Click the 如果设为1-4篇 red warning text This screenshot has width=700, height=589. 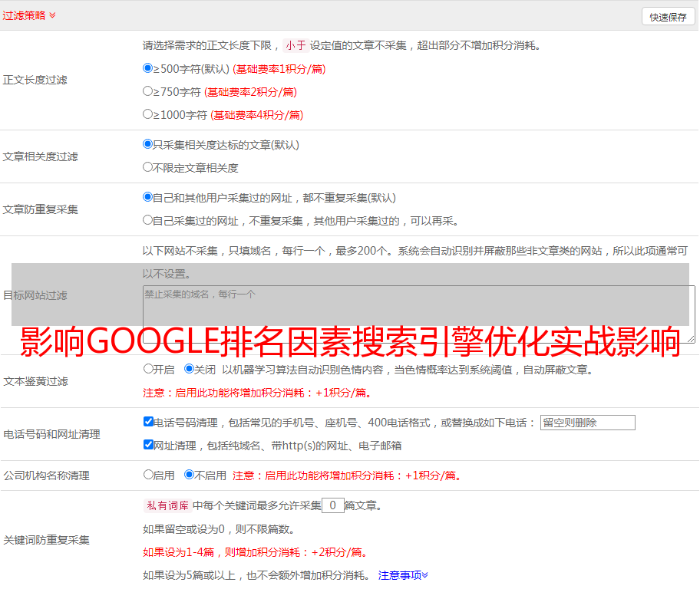(x=256, y=552)
